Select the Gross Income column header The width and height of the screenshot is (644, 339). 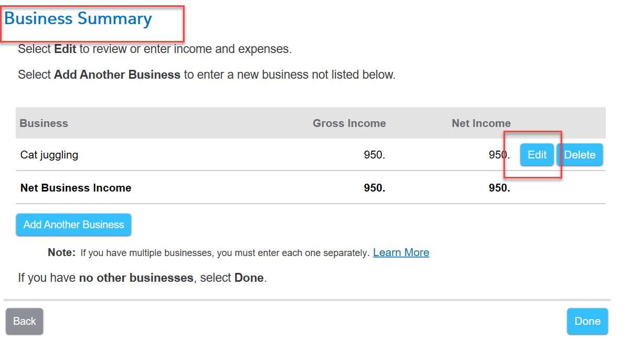coord(349,123)
